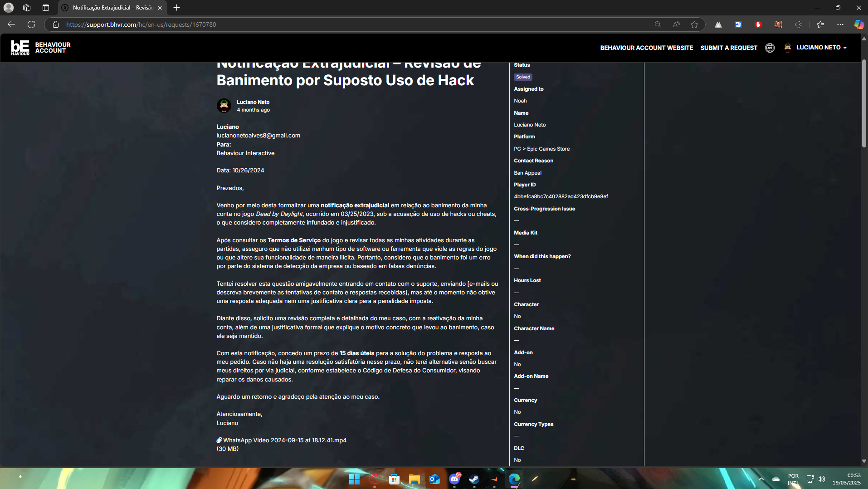Open Settings and more ellipsis menu
Viewport: 868px width, 489px height.
pos(840,24)
